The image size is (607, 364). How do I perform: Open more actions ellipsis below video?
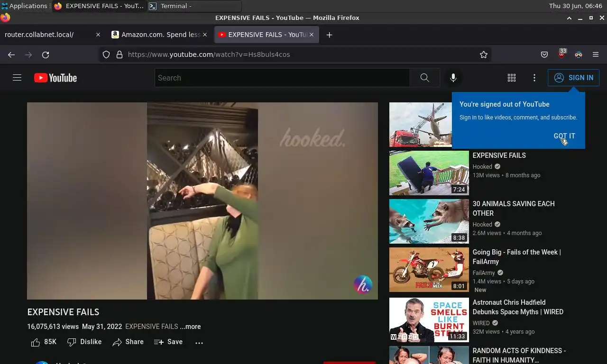[199, 342]
